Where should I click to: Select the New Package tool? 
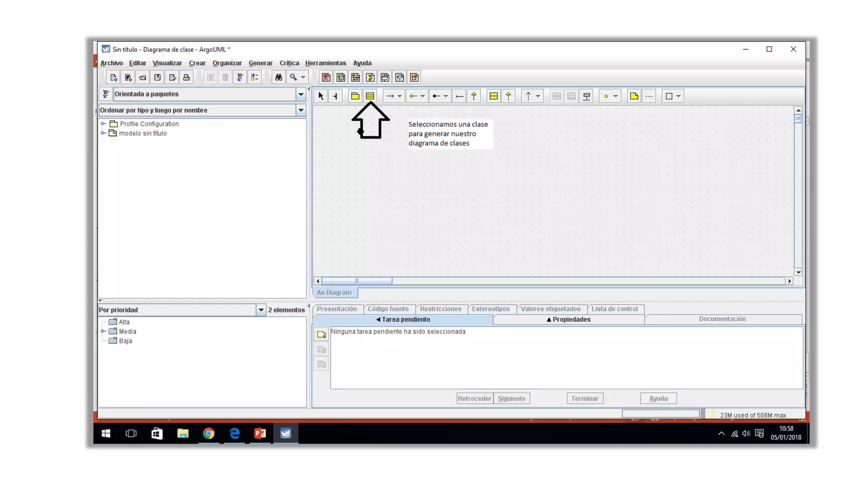[x=355, y=96]
